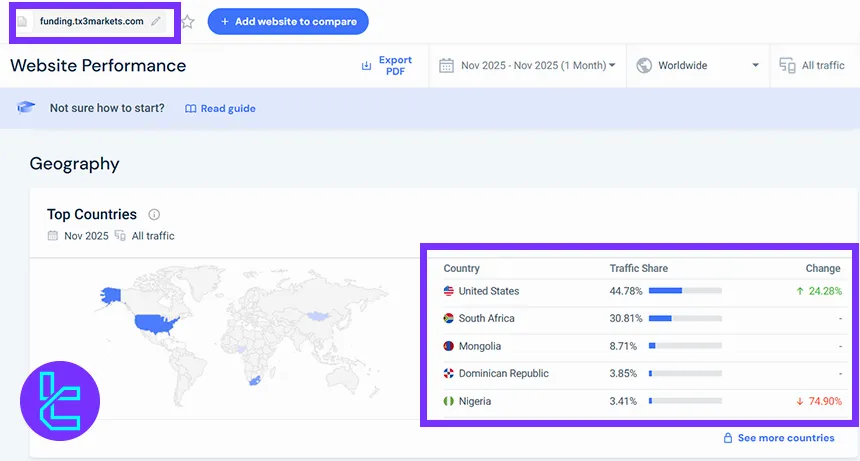Click the devices icon next to All traffic

[x=788, y=66]
